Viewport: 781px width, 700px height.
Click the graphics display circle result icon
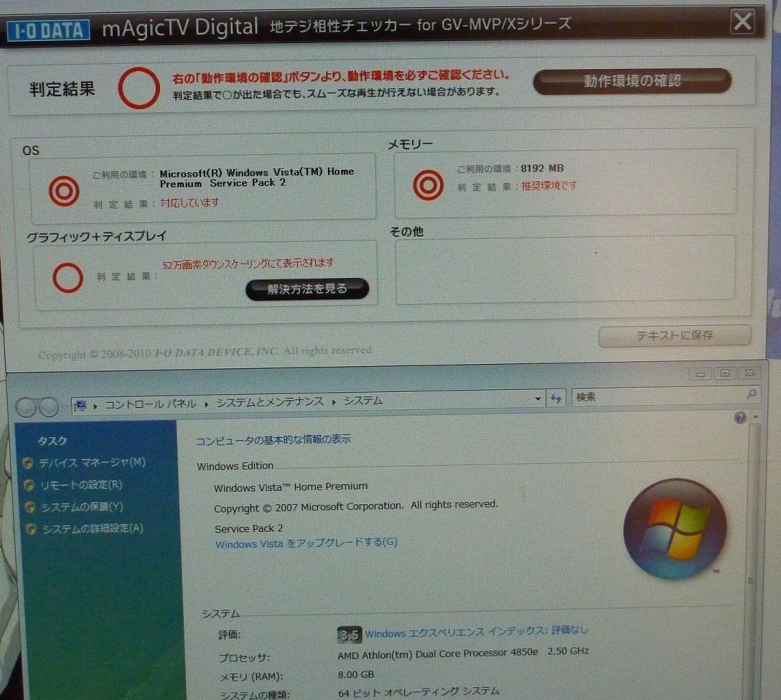tap(67, 278)
